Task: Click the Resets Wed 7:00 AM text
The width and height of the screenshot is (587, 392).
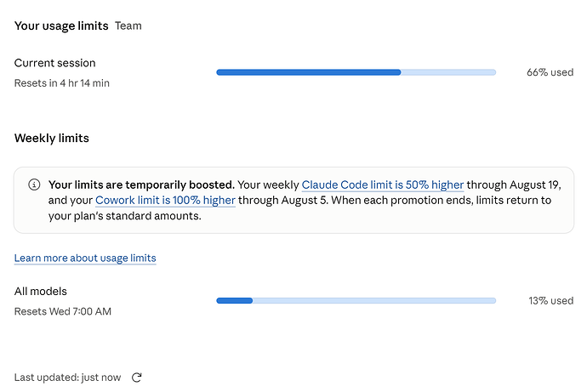Action: coord(62,311)
